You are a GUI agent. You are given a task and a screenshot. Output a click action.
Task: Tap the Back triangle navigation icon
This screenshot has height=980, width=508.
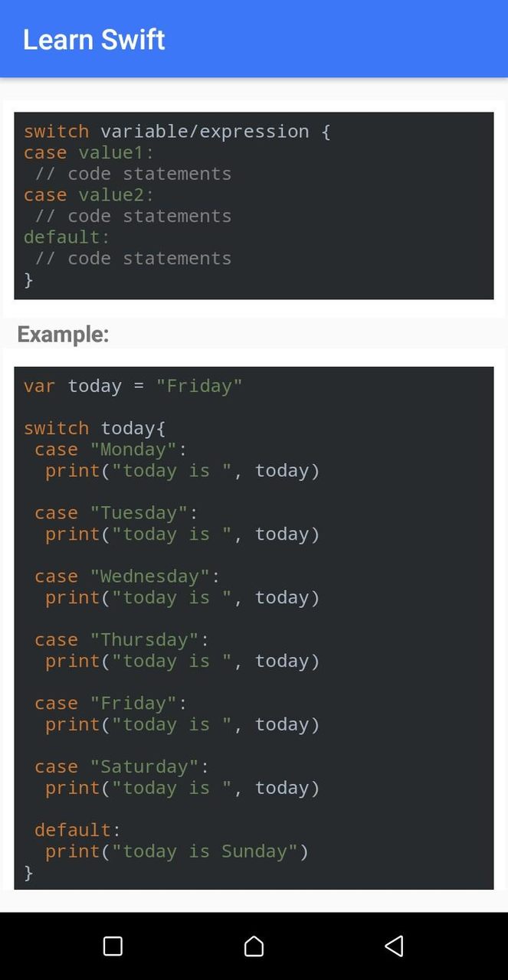click(x=394, y=946)
